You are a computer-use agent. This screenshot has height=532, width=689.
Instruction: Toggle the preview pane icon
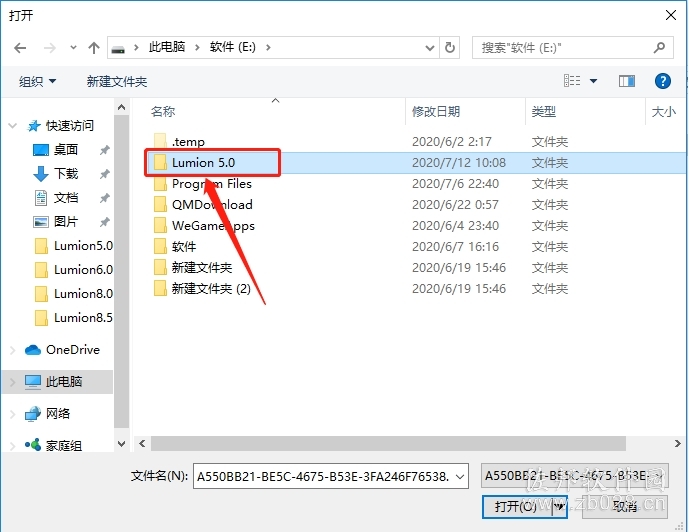[x=627, y=81]
